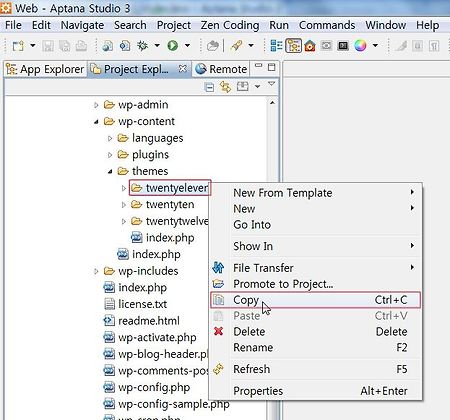
Task: Click the black terminal icon
Action: click(x=343, y=45)
